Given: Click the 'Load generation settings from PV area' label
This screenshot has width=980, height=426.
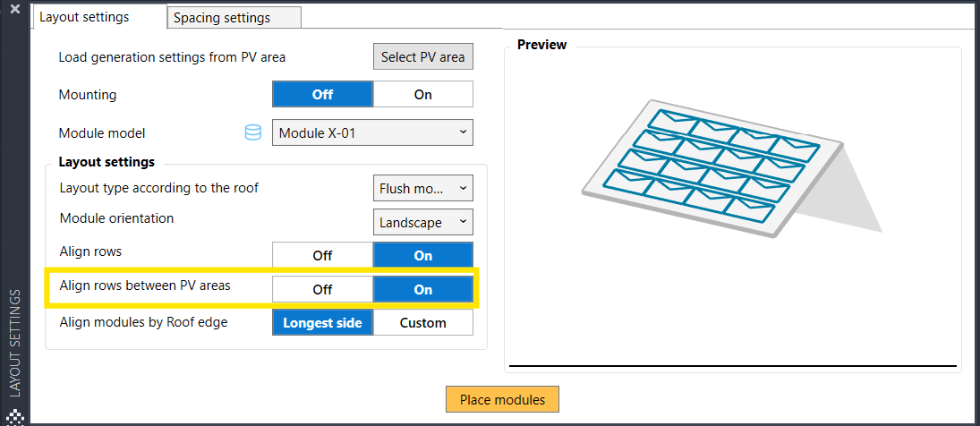Looking at the screenshot, I should point(172,57).
